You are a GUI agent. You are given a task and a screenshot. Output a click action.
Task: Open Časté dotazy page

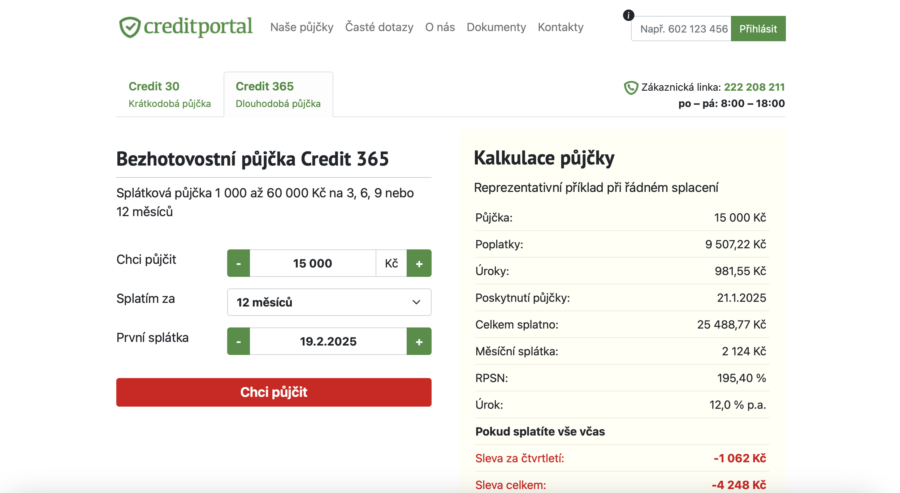tap(379, 27)
